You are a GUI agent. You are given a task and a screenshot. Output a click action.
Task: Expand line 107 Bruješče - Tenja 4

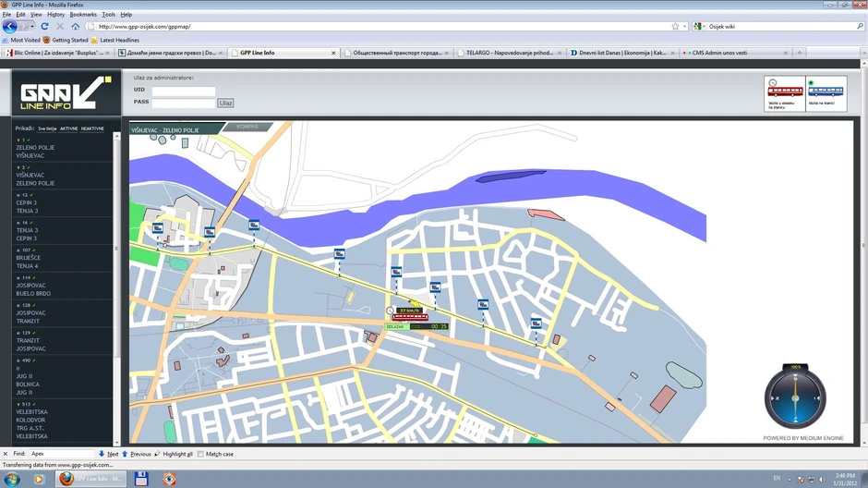(x=18, y=250)
